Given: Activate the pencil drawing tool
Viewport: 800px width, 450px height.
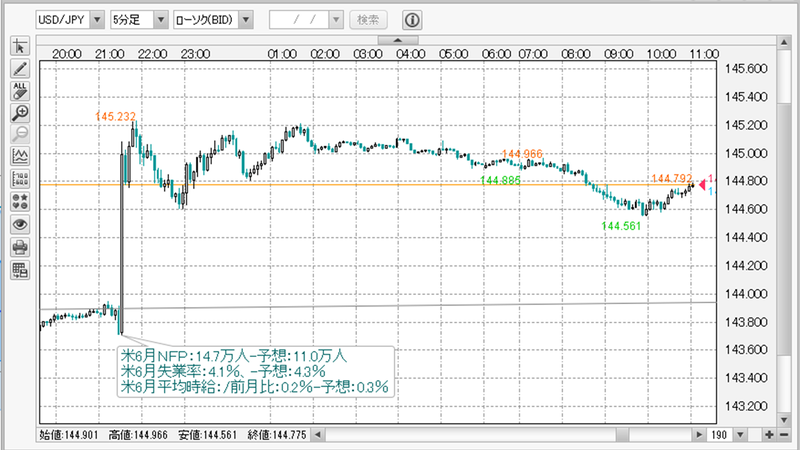Looking at the screenshot, I should 20,69.
